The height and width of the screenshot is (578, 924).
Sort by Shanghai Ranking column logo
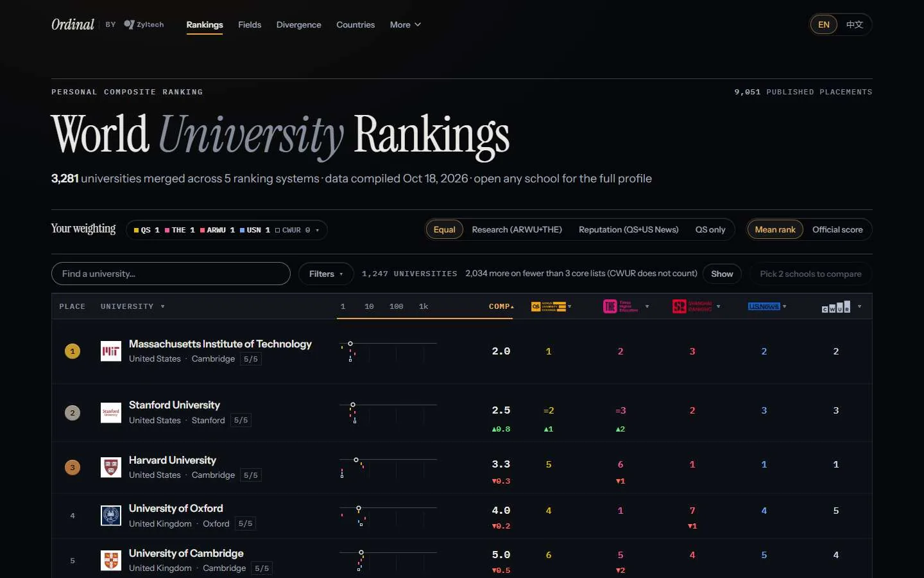[692, 306]
